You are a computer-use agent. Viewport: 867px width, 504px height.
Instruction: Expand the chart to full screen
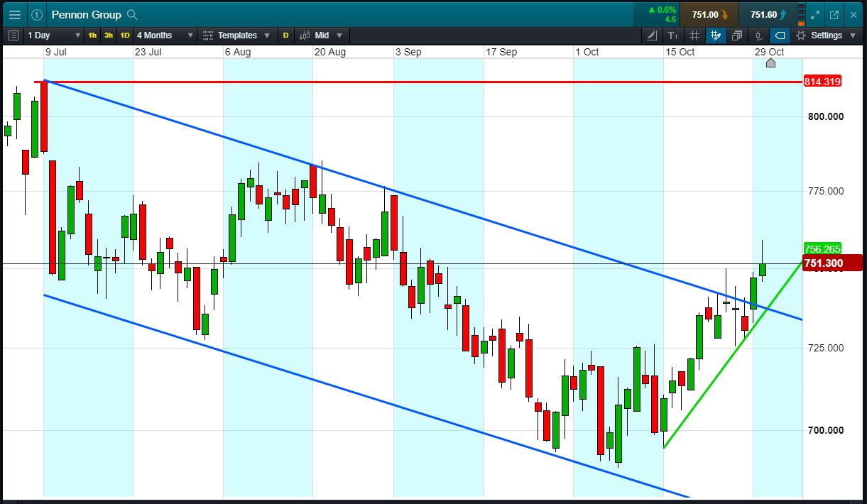(x=815, y=14)
